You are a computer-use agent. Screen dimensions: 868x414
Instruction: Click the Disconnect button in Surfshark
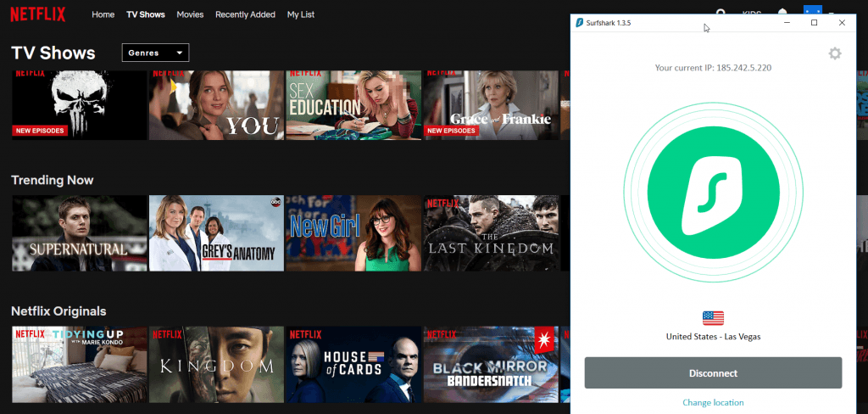(713, 373)
